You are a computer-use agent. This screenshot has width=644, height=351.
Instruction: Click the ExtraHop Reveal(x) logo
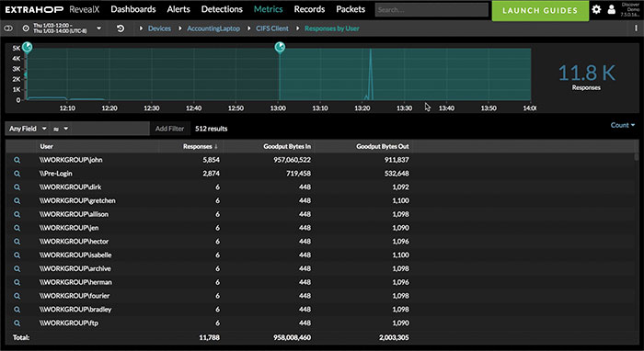coord(52,9)
